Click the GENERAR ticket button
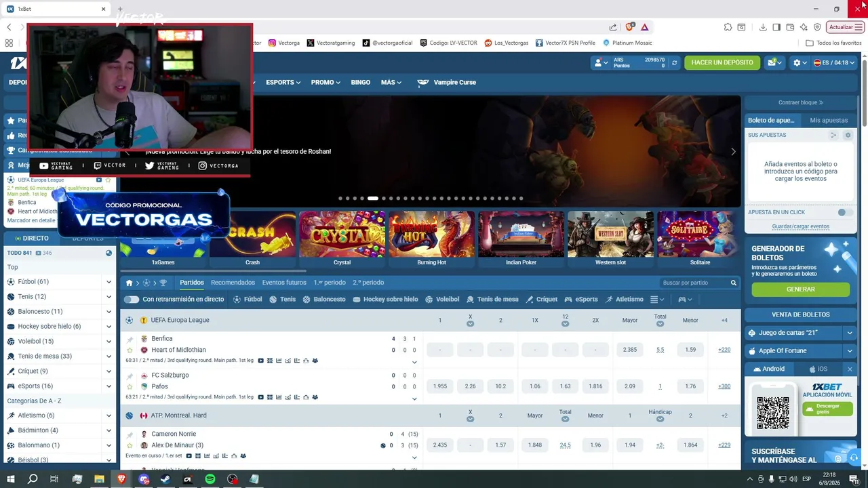The width and height of the screenshot is (868, 488). click(801, 289)
